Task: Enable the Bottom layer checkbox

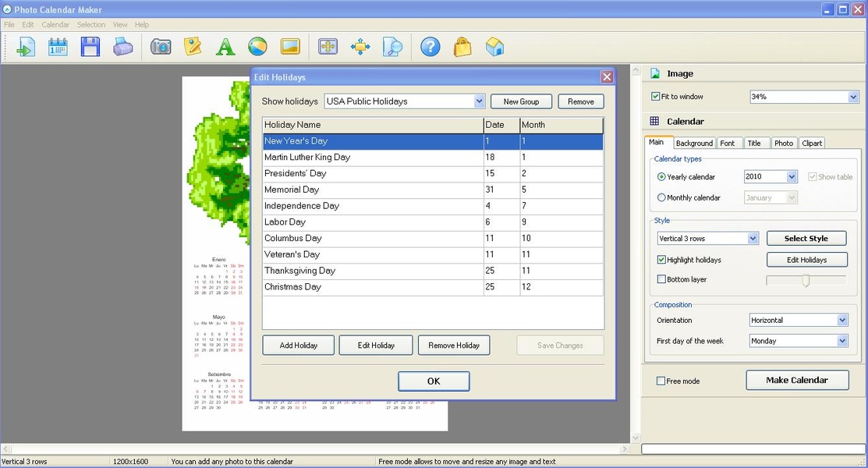Action: click(x=661, y=279)
